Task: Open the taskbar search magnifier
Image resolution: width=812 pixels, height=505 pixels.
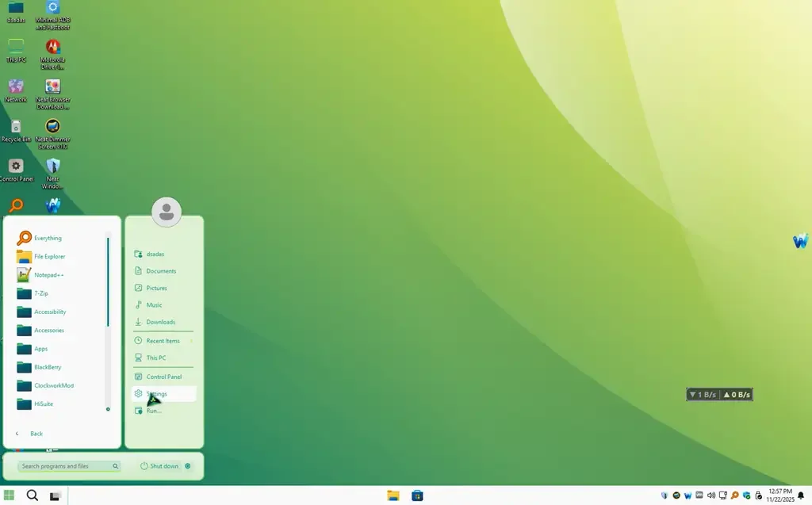Action: point(32,495)
